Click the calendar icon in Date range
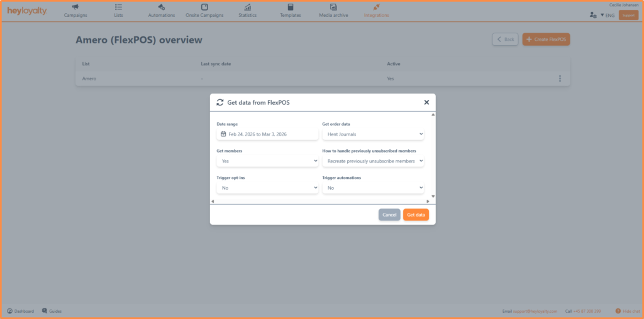 coord(223,134)
